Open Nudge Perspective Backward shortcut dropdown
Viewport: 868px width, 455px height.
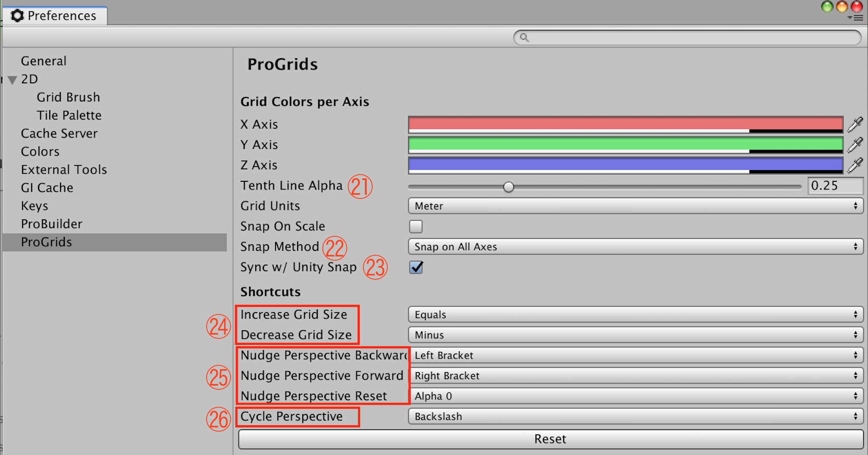click(x=636, y=355)
